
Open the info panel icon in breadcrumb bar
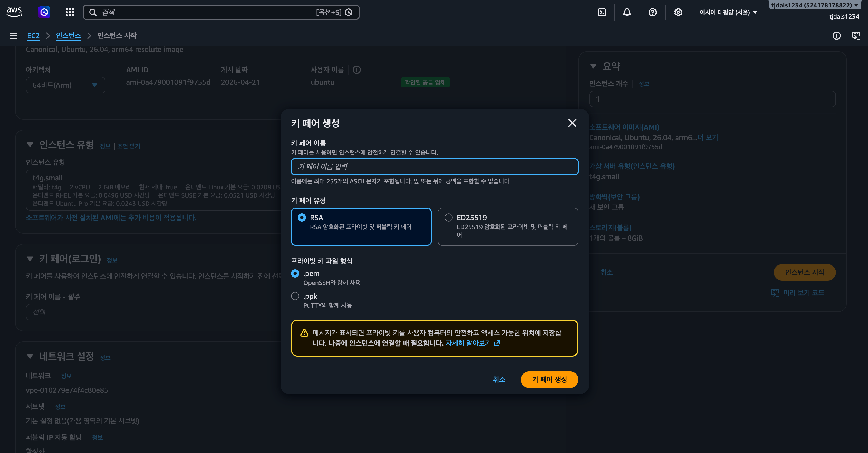(x=836, y=35)
